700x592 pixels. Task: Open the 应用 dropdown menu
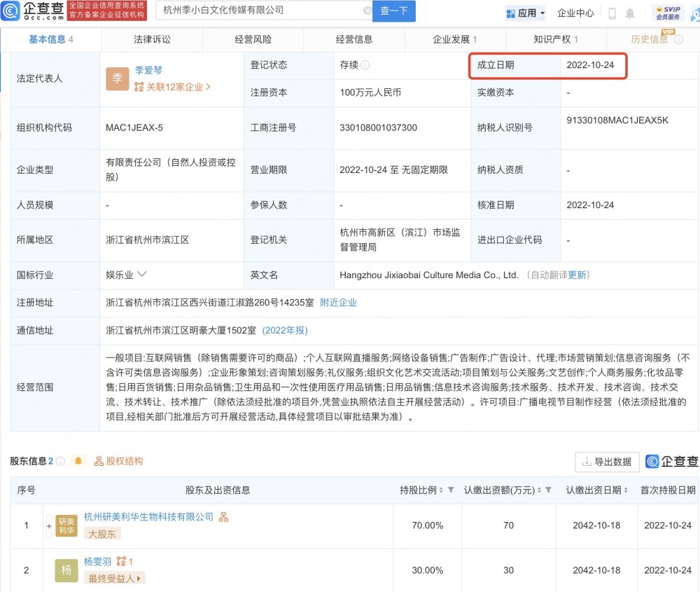coord(526,13)
